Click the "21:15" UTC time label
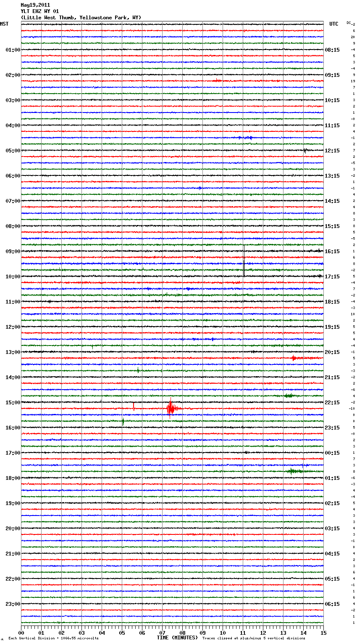Viewport: 357px width, 644px height. [x=332, y=377]
